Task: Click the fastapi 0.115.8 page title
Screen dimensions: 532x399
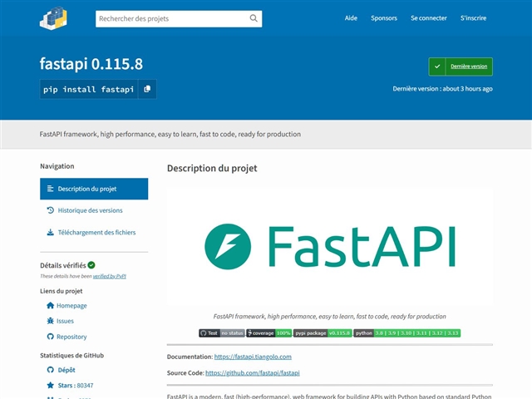Action: 91,64
